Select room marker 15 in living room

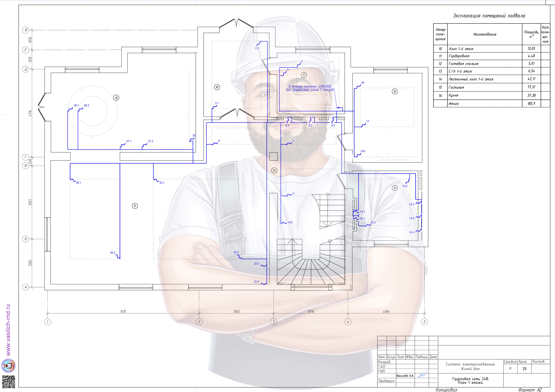[135, 206]
